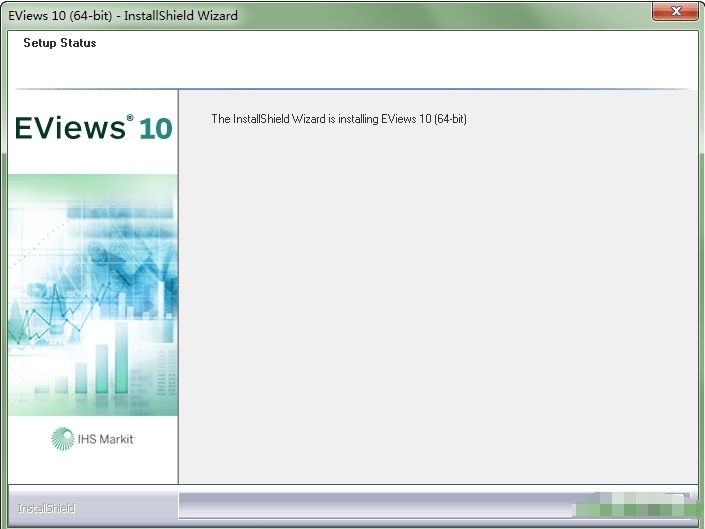This screenshot has width=705, height=529.
Task: Click the window title "EViews 10 (64-bit) - InstallShield Wizard"
Action: pos(123,16)
